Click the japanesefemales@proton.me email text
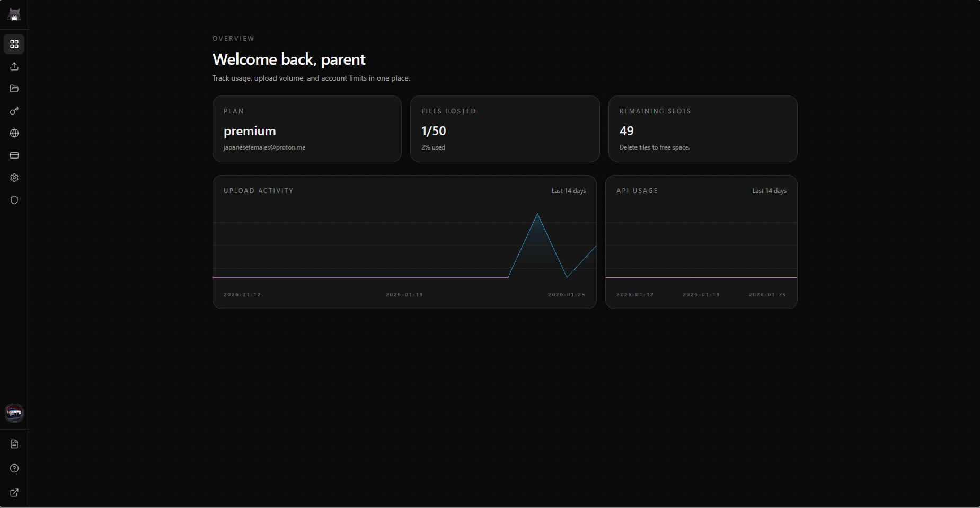Viewport: 980px width, 508px height. click(264, 147)
